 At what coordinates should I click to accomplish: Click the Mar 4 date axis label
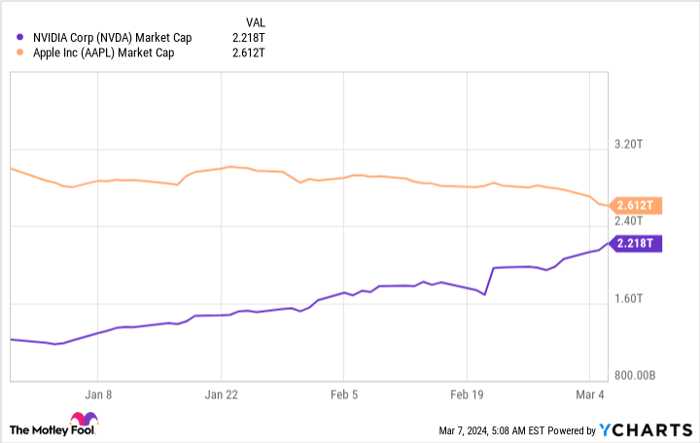tap(591, 395)
